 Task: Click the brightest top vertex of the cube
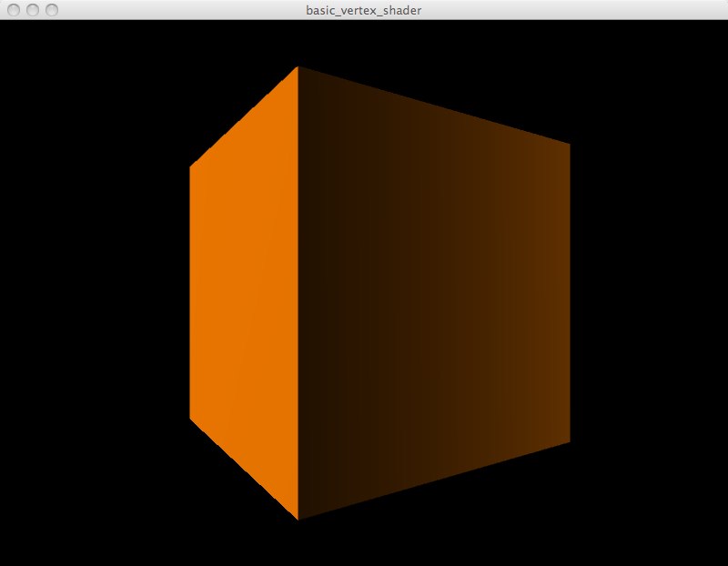pyautogui.click(x=298, y=68)
